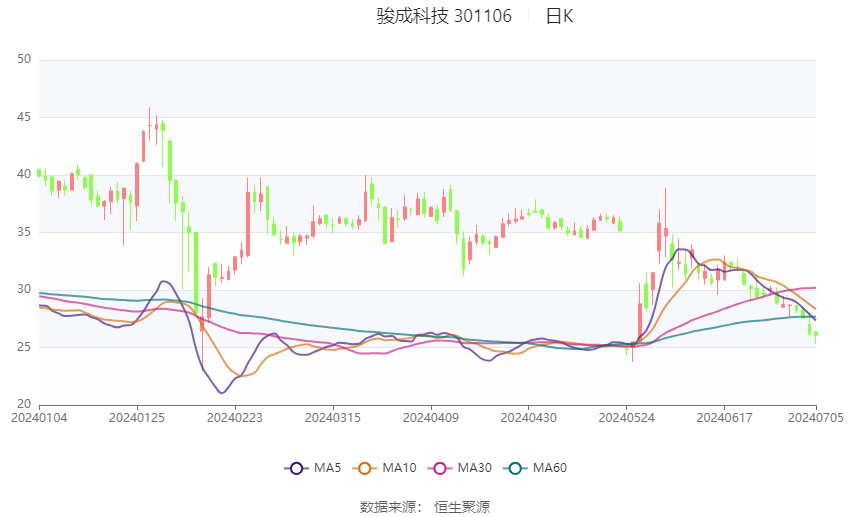850x517 pixels.
Task: Click the data source text 数据来源：恒生聚源
Action: [424, 507]
